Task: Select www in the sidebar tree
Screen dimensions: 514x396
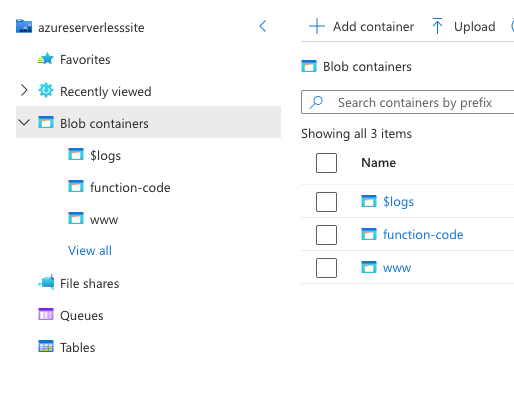Action: 104,220
